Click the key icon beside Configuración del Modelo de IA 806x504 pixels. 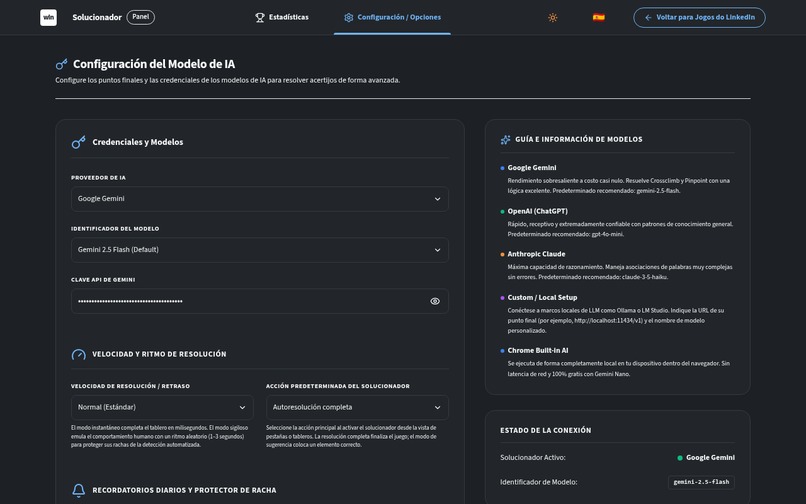point(61,64)
